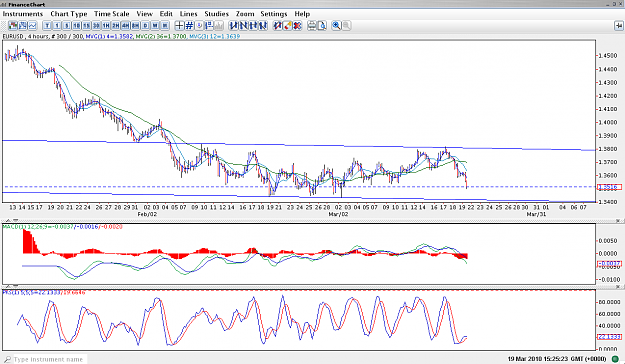Select the line chart icon

click(32, 26)
